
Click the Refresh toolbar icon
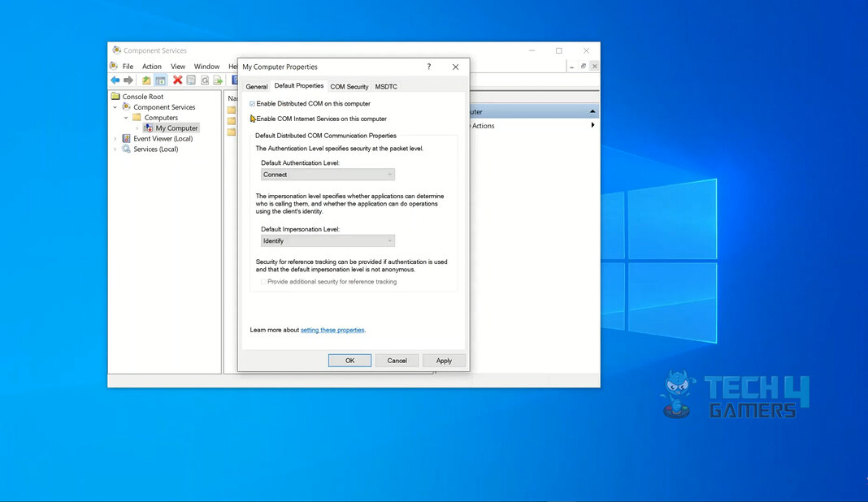204,80
